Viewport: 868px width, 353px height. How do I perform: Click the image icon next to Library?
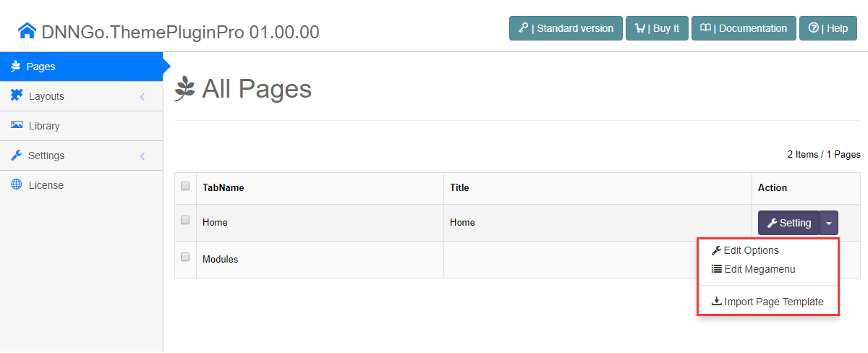coord(17,125)
